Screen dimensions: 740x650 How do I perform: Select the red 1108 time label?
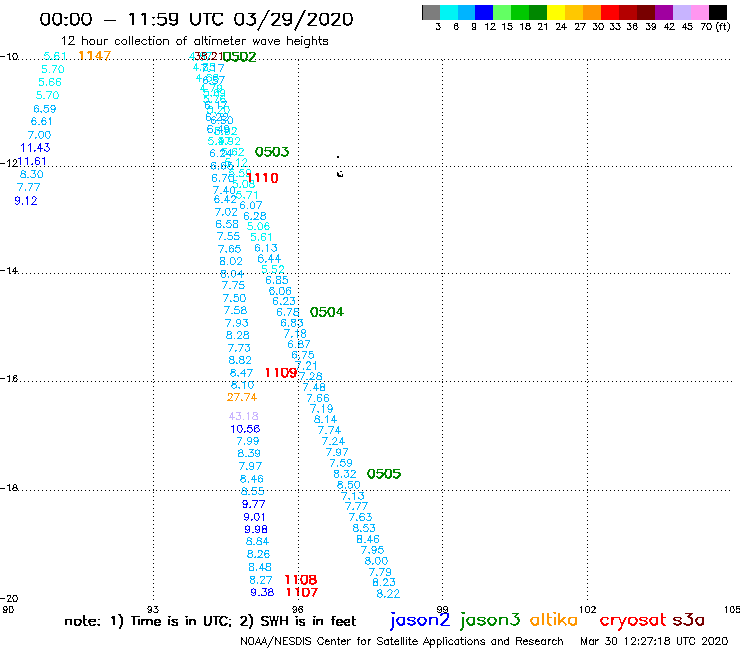point(301,580)
